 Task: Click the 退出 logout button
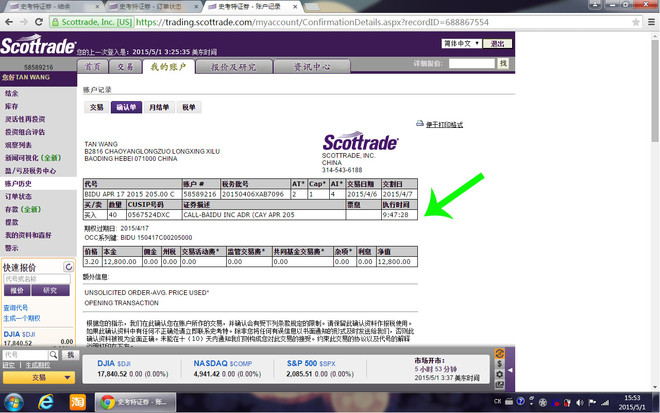(x=498, y=43)
